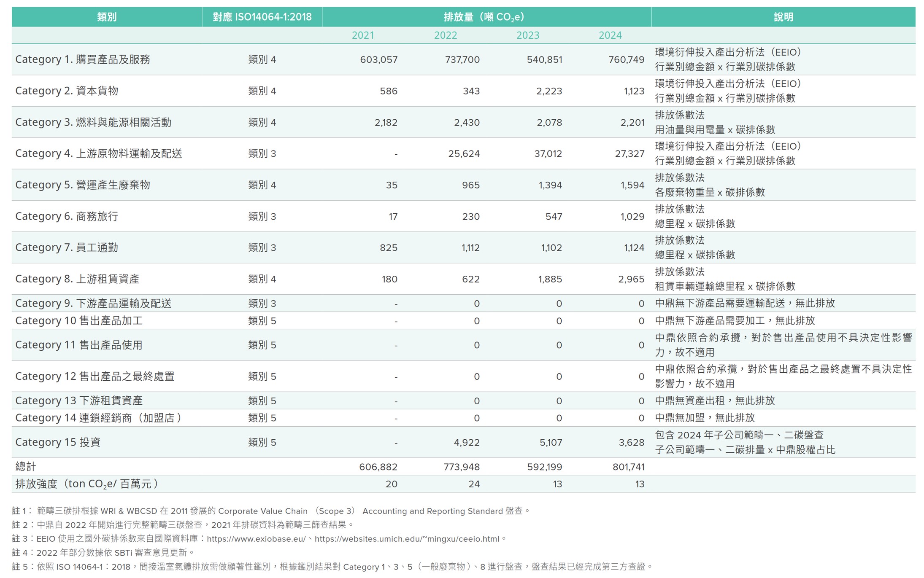
Task: Click the 說明 column header
Action: point(783,17)
